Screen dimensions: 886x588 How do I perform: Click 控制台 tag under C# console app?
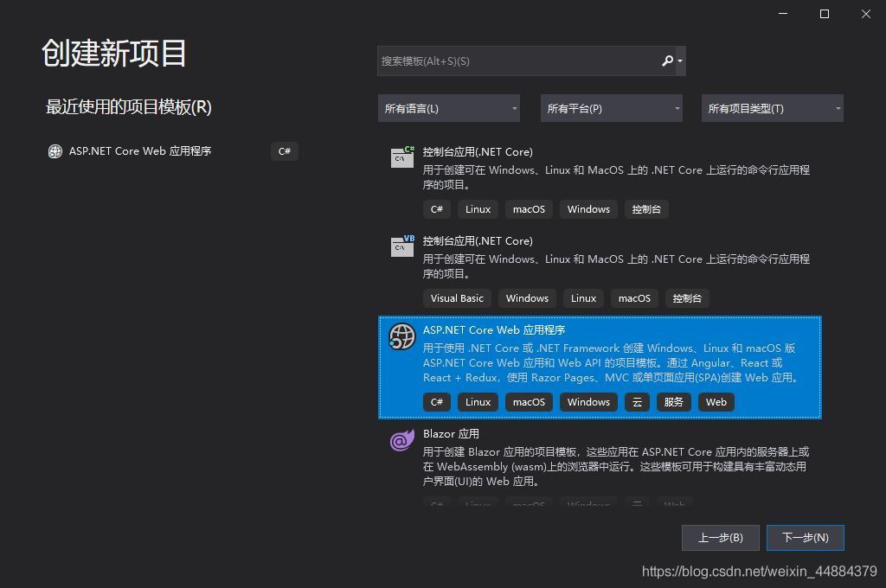(x=646, y=209)
